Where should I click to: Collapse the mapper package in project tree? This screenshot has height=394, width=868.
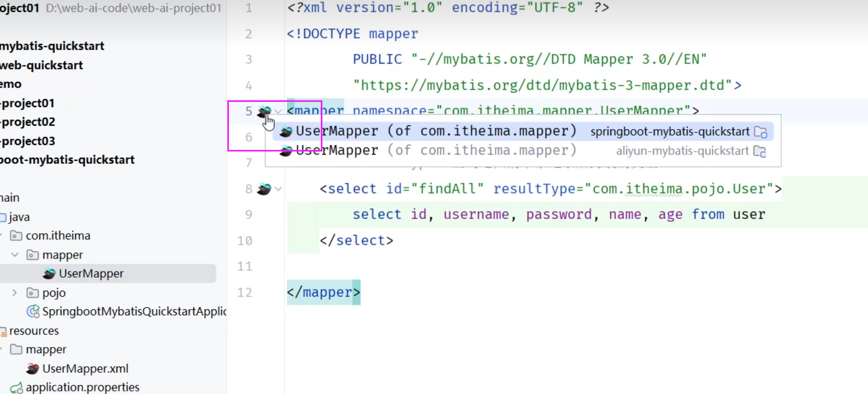pos(15,255)
